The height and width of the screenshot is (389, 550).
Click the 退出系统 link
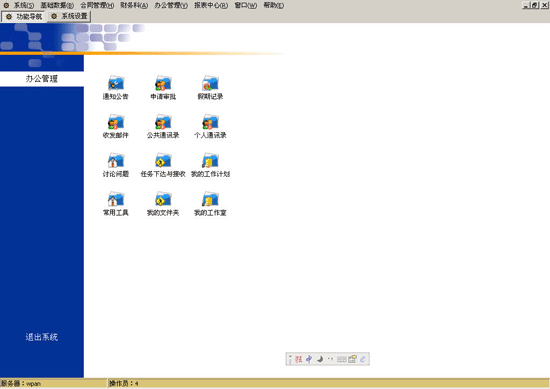coord(41,337)
